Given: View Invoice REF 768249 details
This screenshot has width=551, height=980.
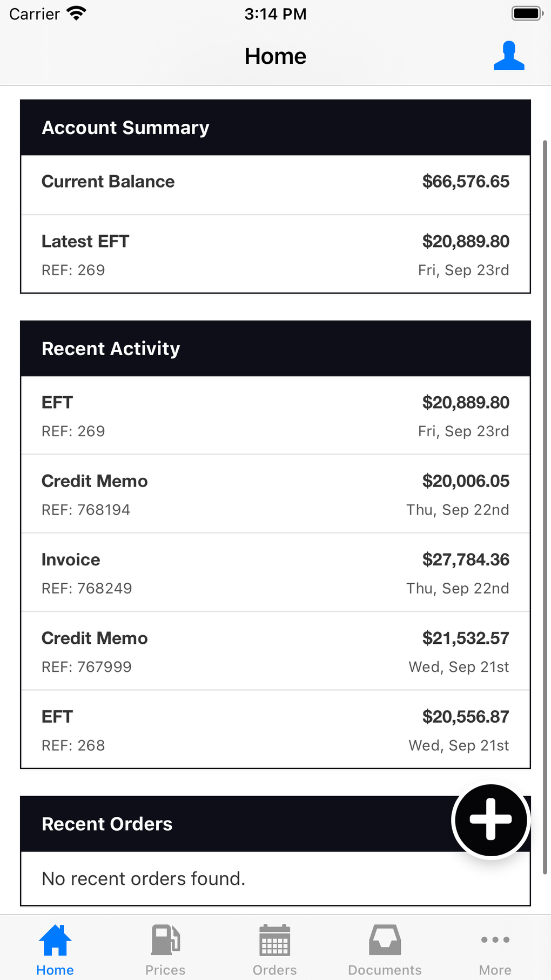Looking at the screenshot, I should coord(275,573).
